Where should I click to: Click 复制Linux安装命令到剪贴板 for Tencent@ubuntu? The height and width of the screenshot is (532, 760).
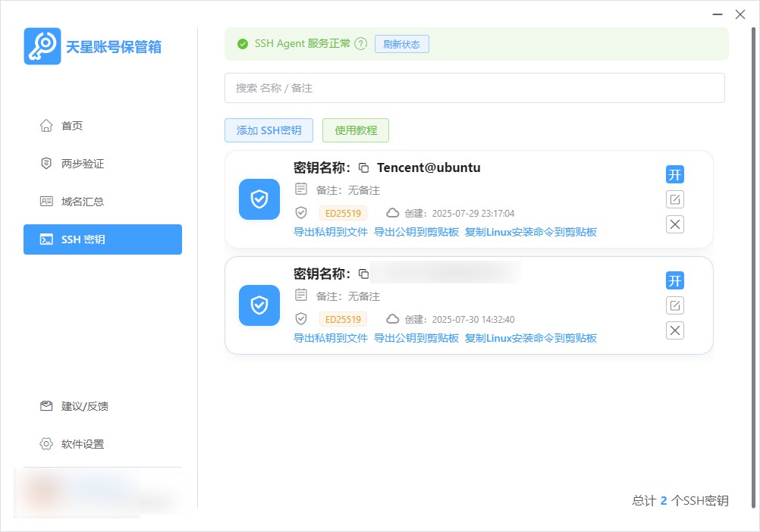(529, 232)
